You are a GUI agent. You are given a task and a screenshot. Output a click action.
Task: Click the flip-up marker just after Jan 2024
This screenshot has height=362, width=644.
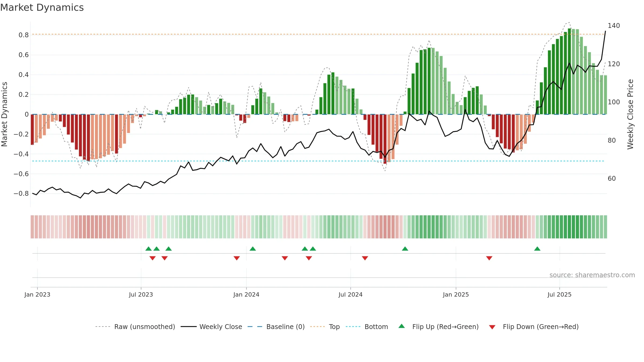point(253,249)
